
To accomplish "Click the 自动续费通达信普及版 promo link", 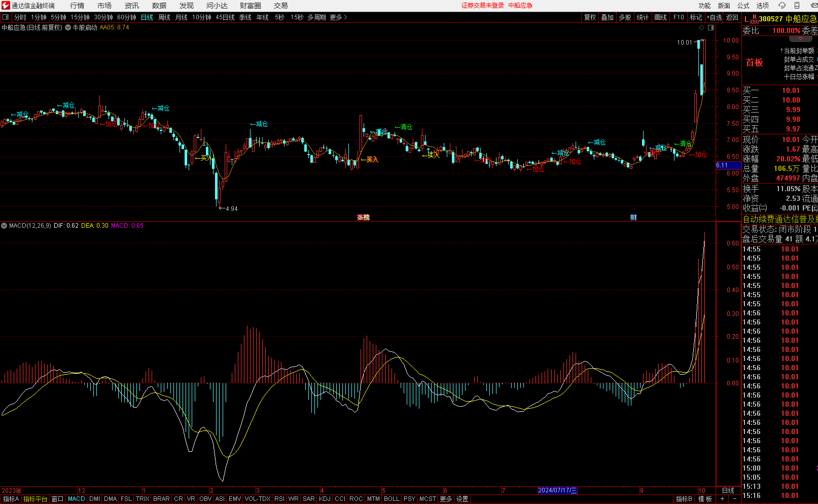I will pos(780,219).
